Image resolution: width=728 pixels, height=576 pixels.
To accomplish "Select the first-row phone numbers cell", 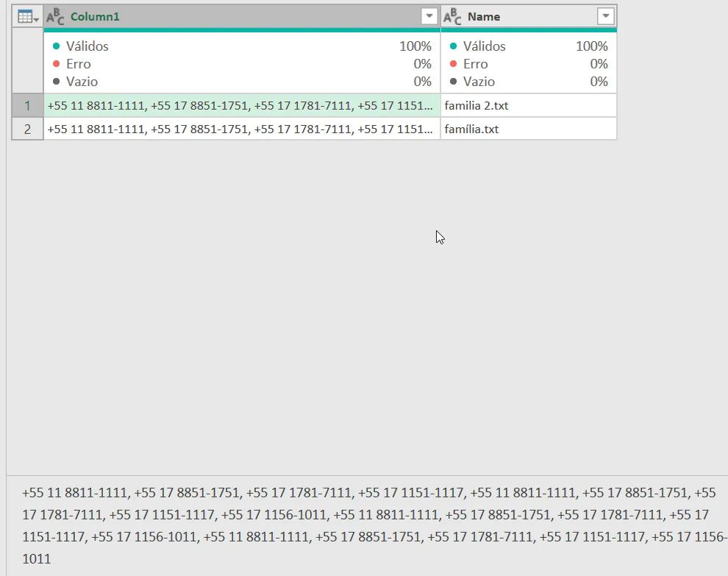I will [242, 105].
